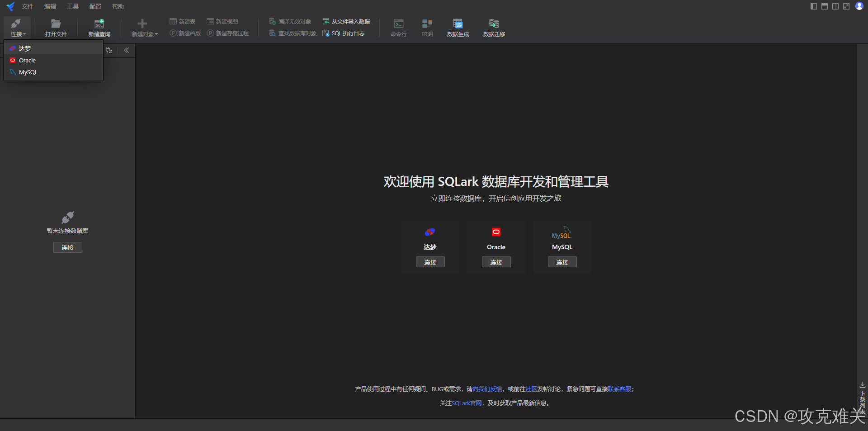The image size is (868, 431).
Task: Click the text 暂未连接数据库
Action: point(68,231)
